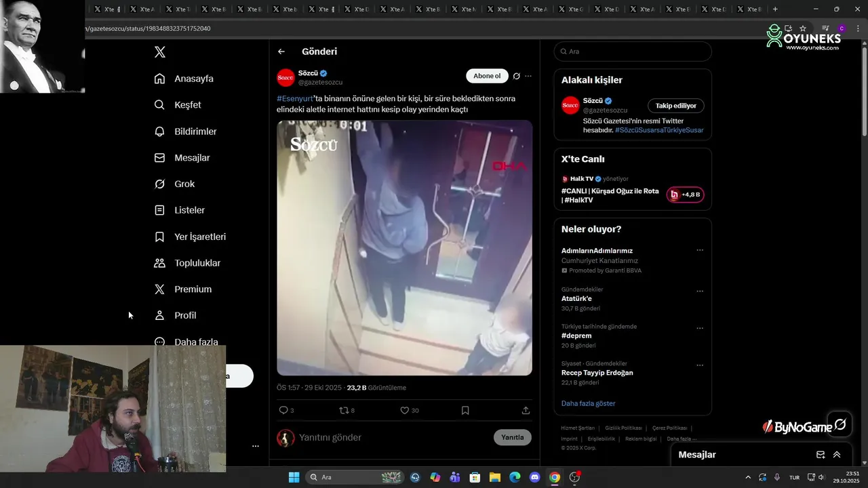Open more options for Recep Tayyip Erdoğan trend

pyautogui.click(x=700, y=365)
